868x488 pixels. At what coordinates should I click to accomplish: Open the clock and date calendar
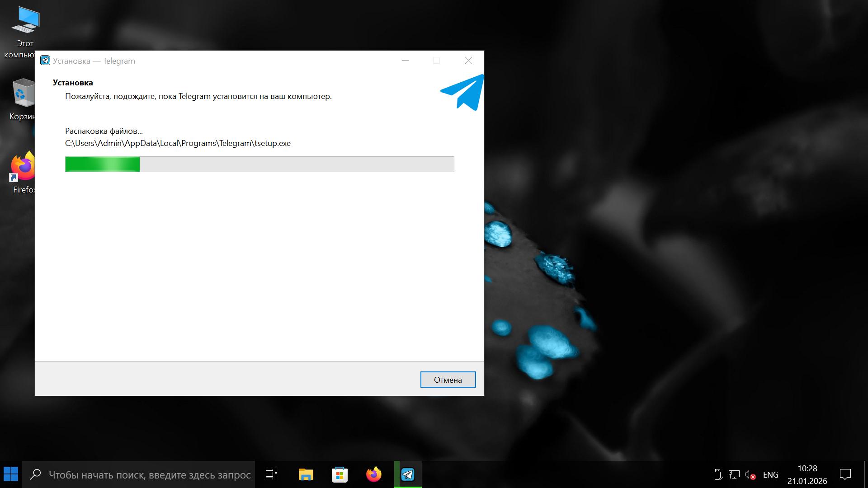807,474
